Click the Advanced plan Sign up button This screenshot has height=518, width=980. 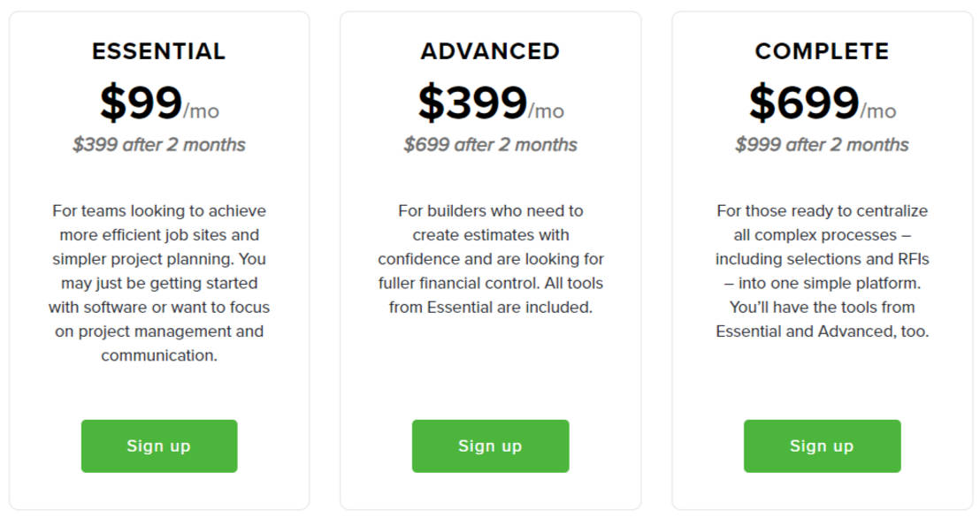click(x=490, y=446)
